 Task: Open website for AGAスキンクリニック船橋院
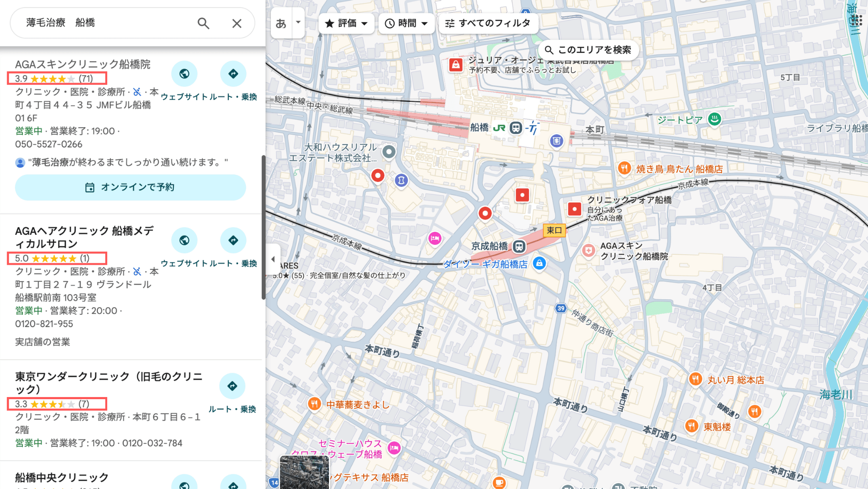tap(184, 74)
